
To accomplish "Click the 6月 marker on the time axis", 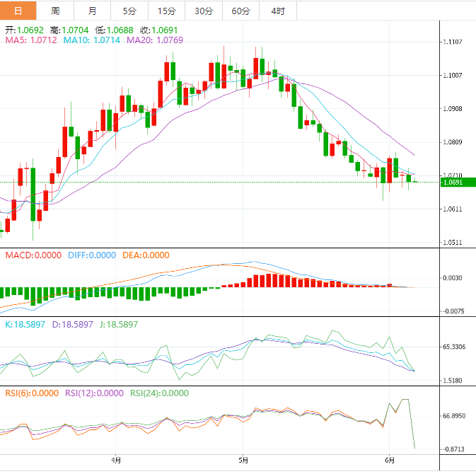I will click(x=388, y=459).
